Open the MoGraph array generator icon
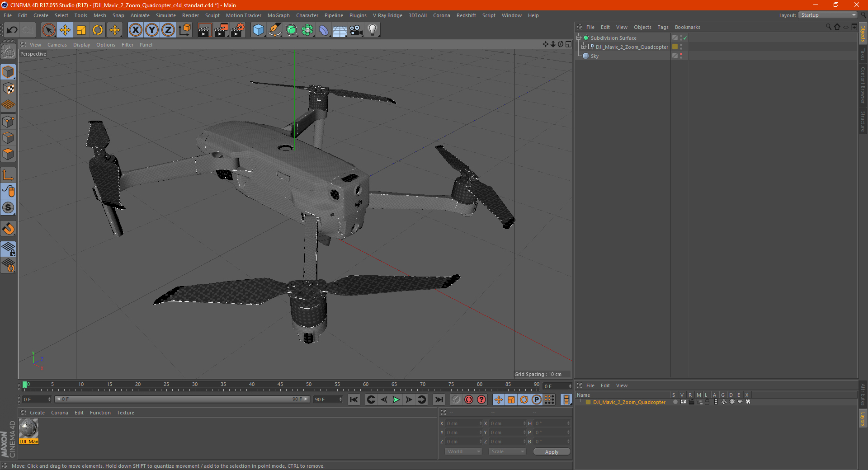Viewport: 868px width, 470px height. click(x=307, y=30)
